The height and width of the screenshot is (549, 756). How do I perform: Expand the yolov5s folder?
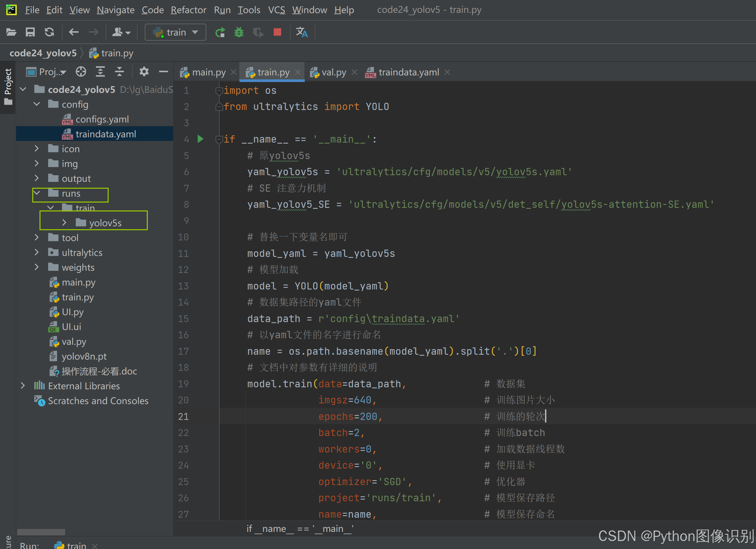[64, 223]
